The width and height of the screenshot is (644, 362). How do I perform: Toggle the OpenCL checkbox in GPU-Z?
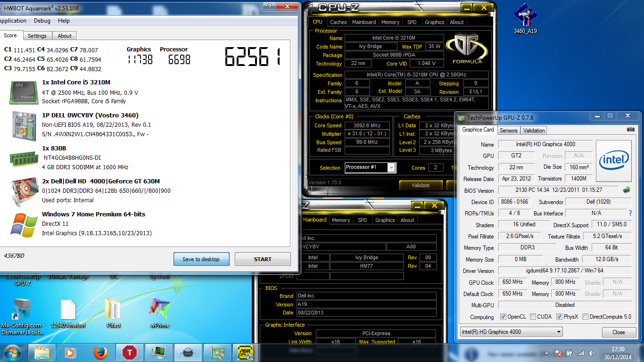[503, 317]
